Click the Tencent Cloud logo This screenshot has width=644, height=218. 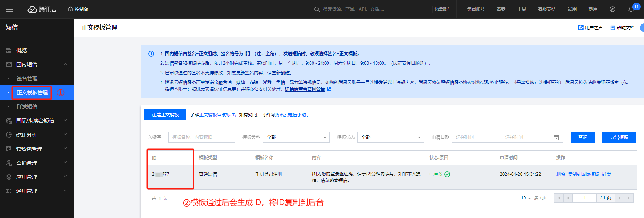pyautogui.click(x=42, y=9)
